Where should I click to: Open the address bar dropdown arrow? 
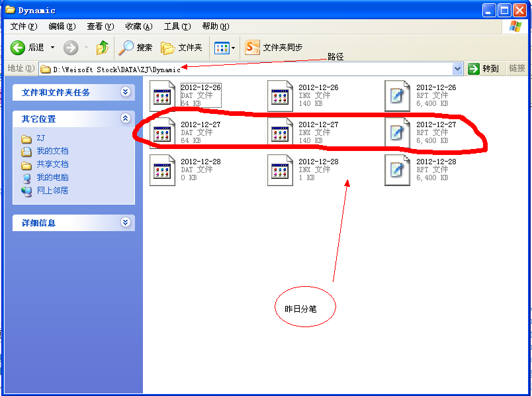click(457, 69)
